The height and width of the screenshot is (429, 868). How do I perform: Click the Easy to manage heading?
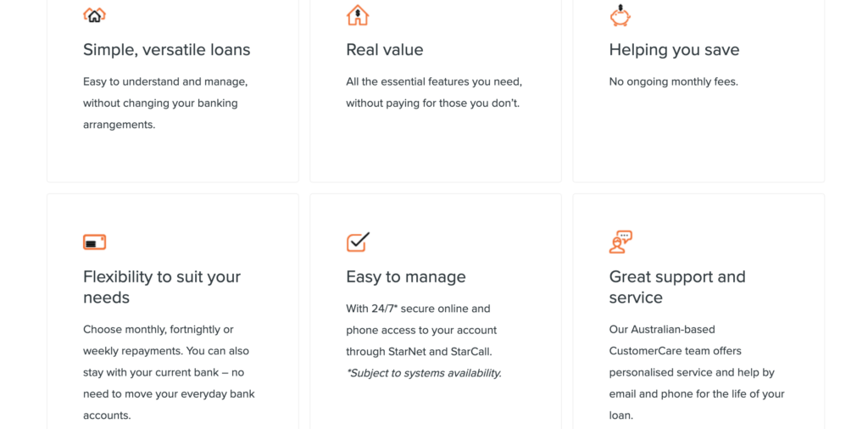point(406,276)
